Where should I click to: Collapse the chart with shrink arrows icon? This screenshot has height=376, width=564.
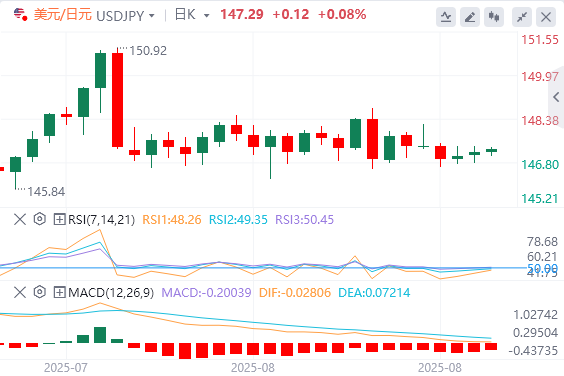pyautogui.click(x=522, y=17)
